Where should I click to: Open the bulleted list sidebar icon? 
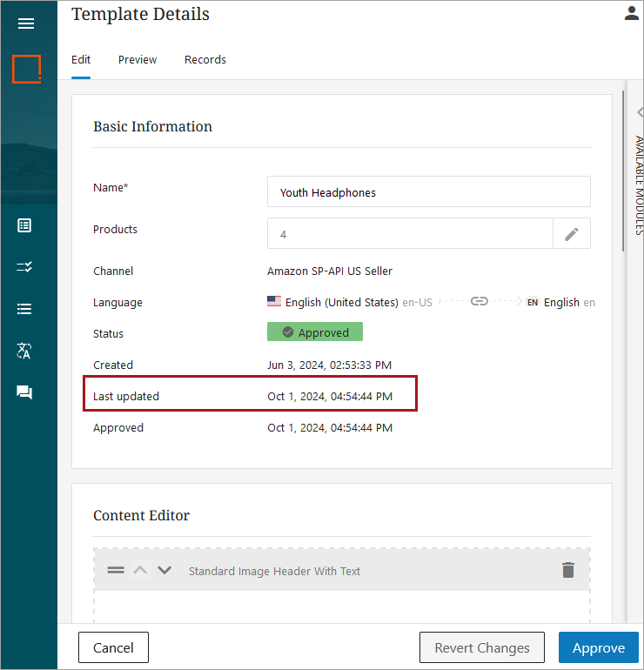click(x=24, y=309)
